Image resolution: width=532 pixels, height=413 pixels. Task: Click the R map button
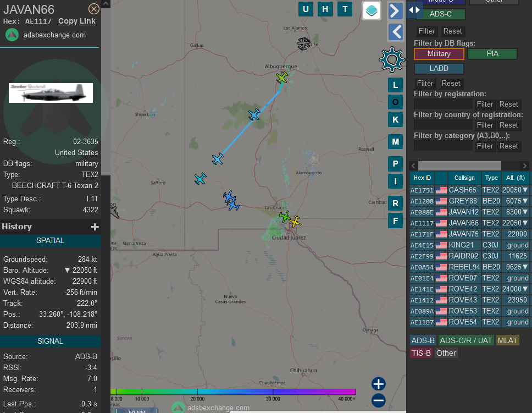click(x=395, y=203)
